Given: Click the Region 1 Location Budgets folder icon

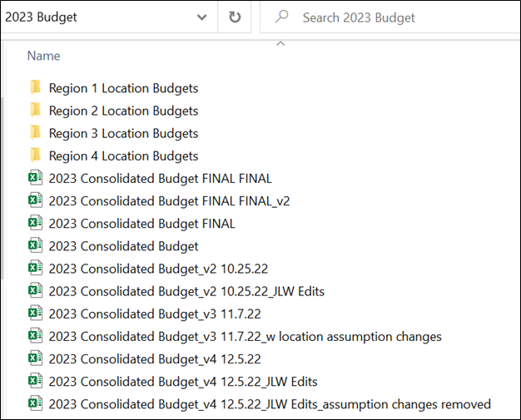Looking at the screenshot, I should [x=35, y=87].
